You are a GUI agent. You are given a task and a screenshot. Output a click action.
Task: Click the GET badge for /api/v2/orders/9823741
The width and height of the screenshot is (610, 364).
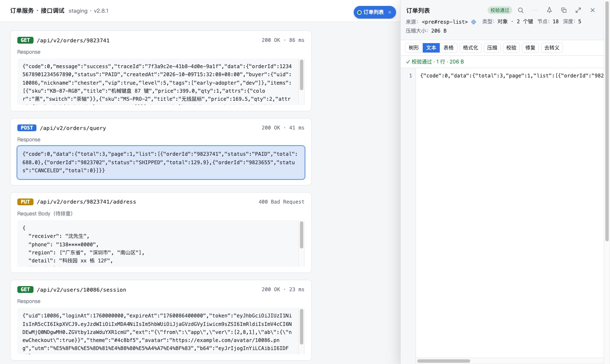point(25,40)
